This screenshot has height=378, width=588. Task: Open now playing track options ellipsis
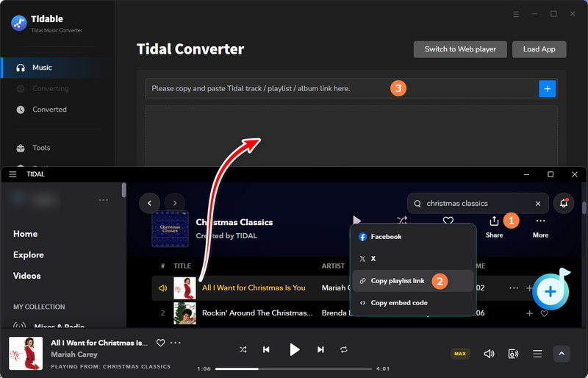[x=176, y=343]
